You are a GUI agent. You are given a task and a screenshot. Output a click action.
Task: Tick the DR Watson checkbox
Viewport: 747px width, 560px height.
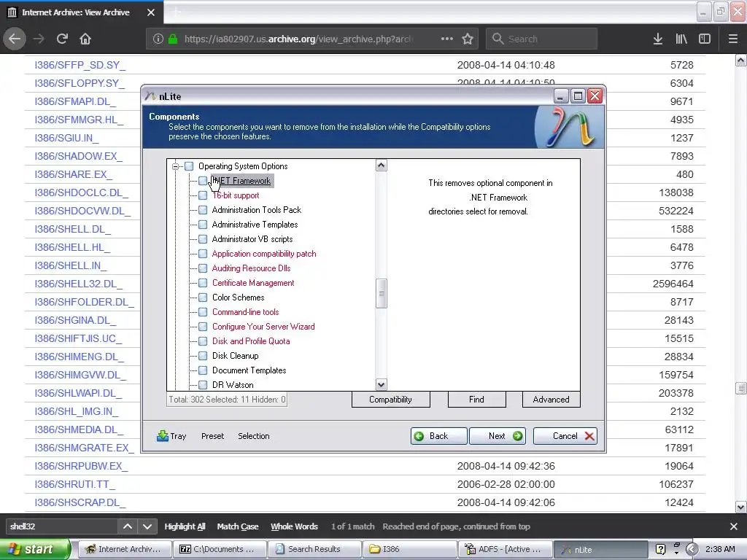(203, 385)
